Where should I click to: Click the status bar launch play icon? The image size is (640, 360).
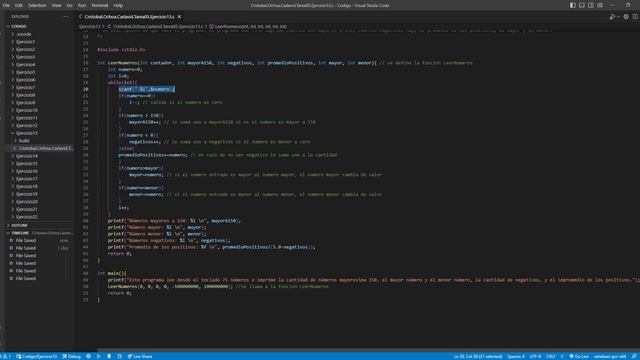[x=98, y=356]
